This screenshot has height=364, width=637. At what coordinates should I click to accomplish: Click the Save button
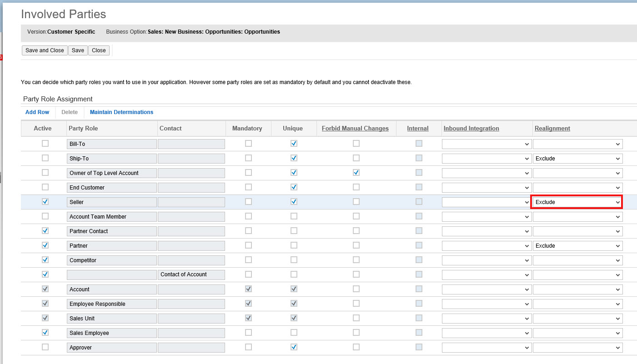point(78,50)
